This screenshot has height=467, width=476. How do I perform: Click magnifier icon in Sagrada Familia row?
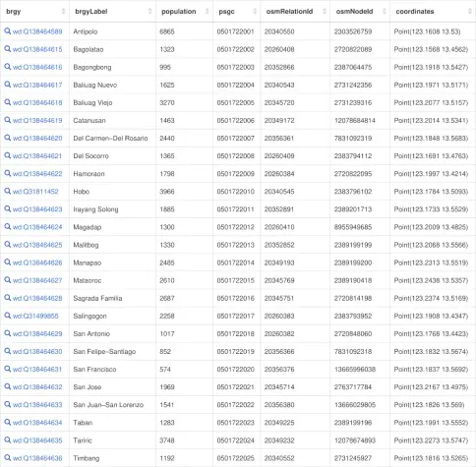pyautogui.click(x=7, y=298)
